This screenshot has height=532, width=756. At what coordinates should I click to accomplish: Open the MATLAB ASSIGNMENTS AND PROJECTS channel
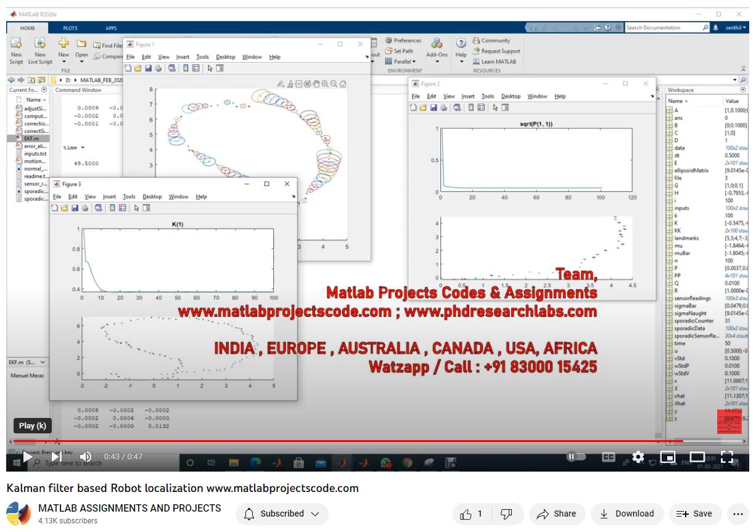pyautogui.click(x=129, y=508)
